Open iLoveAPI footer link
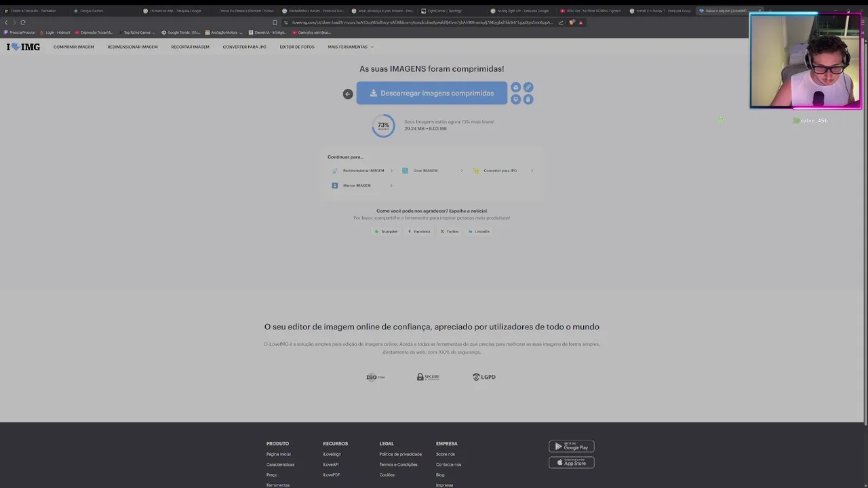 331,464
